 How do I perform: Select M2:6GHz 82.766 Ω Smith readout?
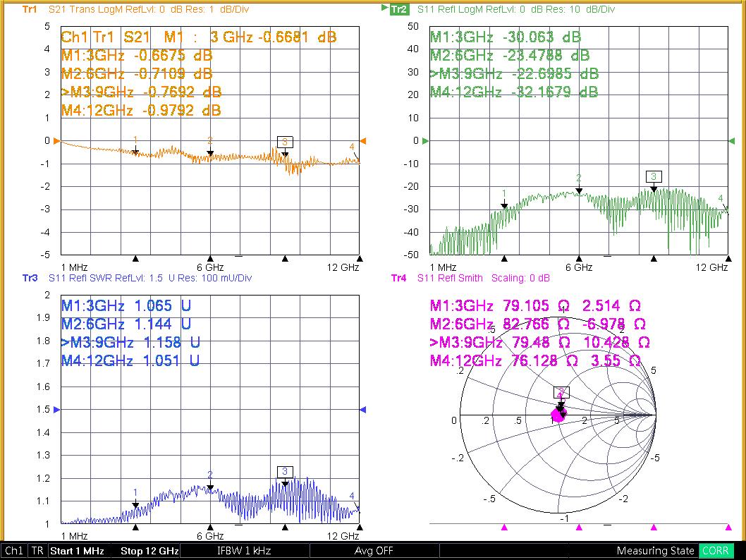(537, 324)
